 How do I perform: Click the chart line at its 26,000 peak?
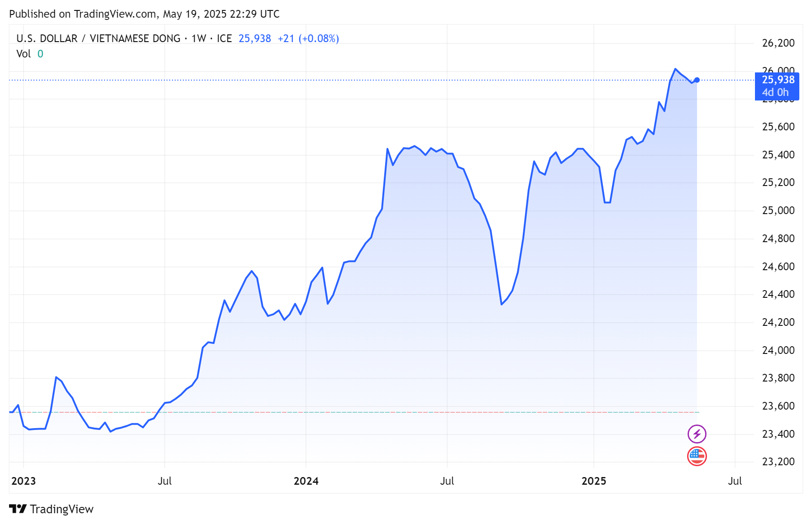[675, 69]
